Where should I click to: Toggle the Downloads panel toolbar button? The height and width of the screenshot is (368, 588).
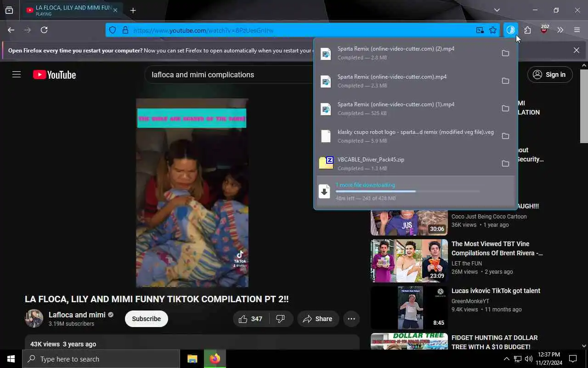point(511,30)
